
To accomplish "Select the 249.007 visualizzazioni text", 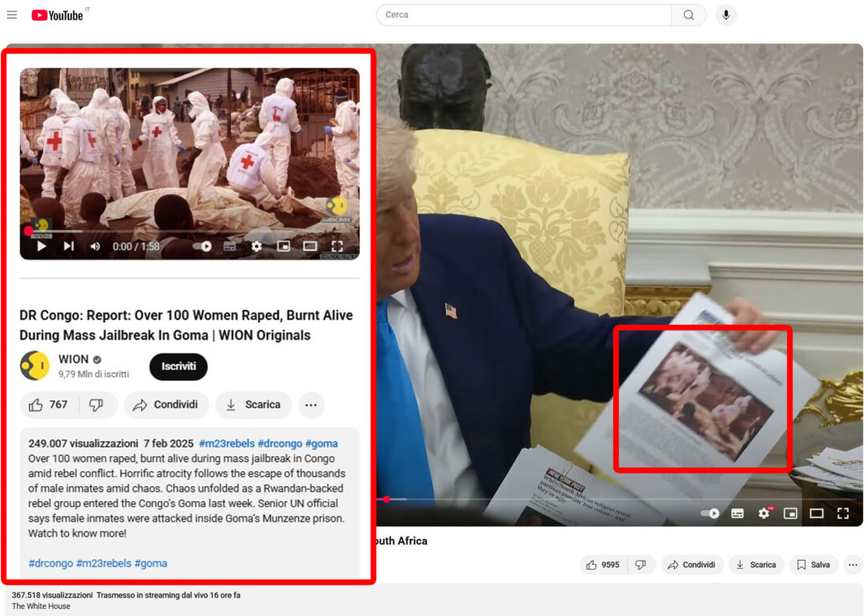I will click(83, 444).
